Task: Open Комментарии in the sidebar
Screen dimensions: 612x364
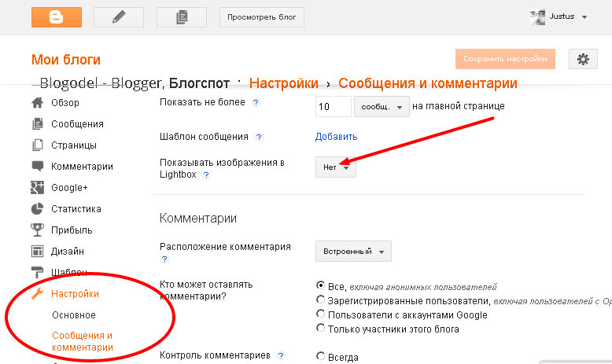Action: [82, 167]
